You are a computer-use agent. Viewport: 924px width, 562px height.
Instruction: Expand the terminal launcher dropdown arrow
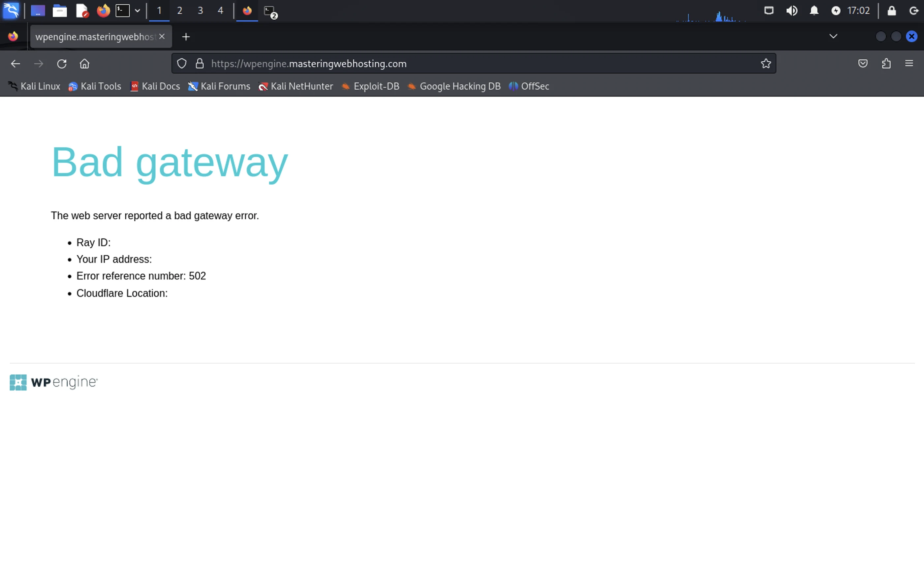pyautogui.click(x=138, y=11)
